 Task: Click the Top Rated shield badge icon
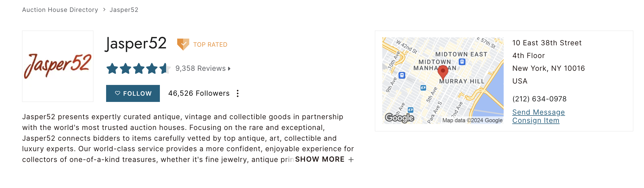tap(183, 44)
